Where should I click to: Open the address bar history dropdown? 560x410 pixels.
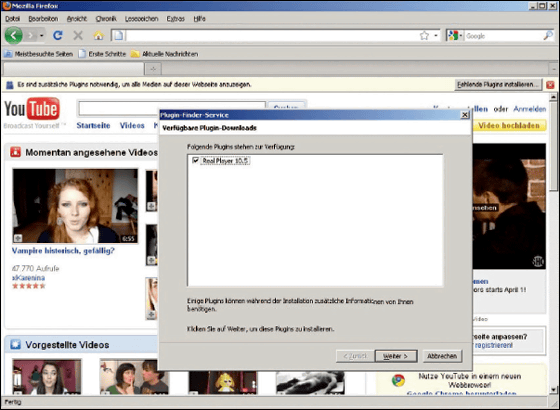436,35
